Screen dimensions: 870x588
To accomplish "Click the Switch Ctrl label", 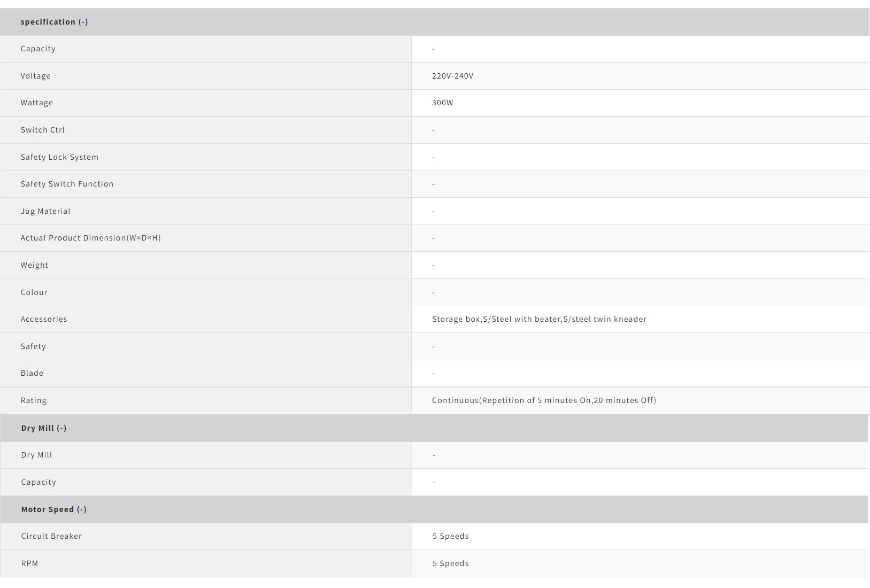I will tap(42, 130).
